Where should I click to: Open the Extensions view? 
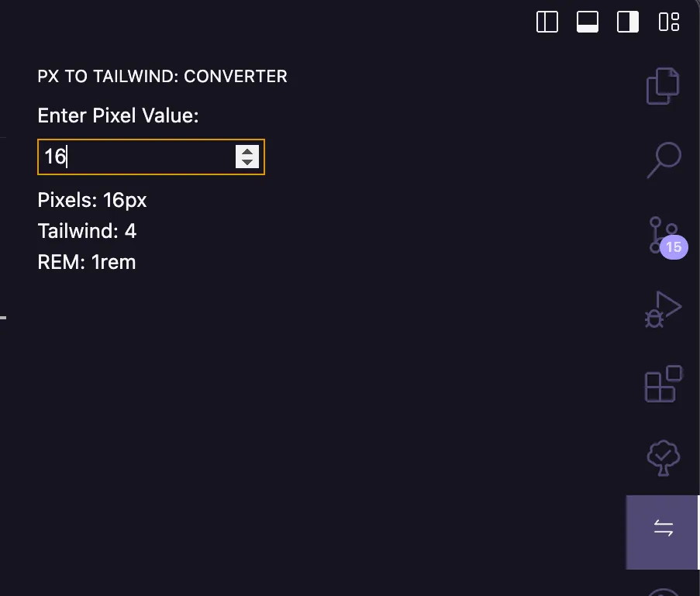click(x=662, y=382)
